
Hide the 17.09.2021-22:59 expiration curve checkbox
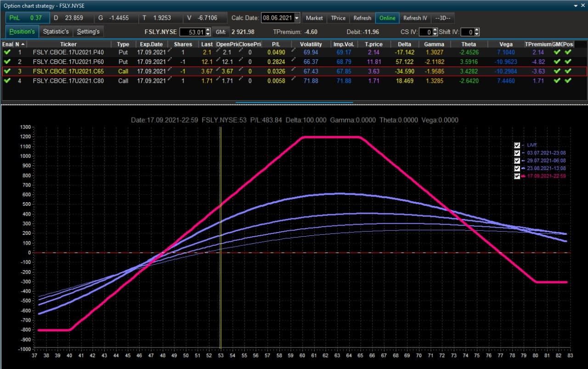518,176
